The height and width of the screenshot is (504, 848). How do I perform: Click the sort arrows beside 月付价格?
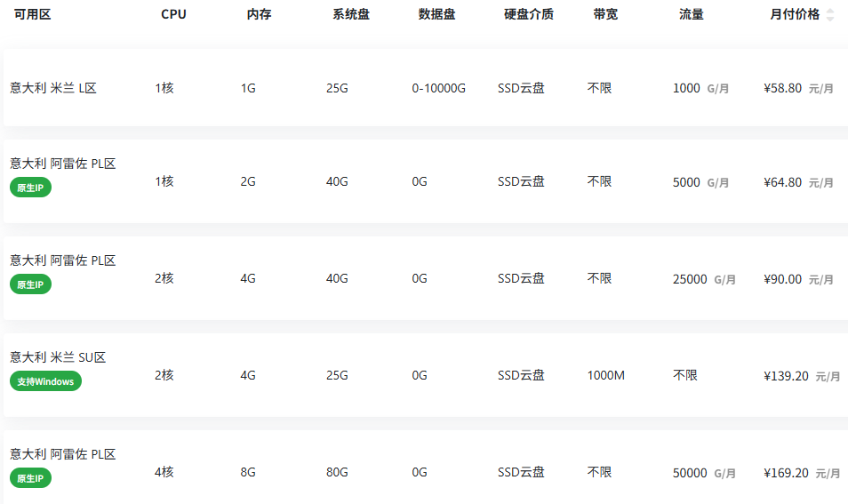coord(830,15)
